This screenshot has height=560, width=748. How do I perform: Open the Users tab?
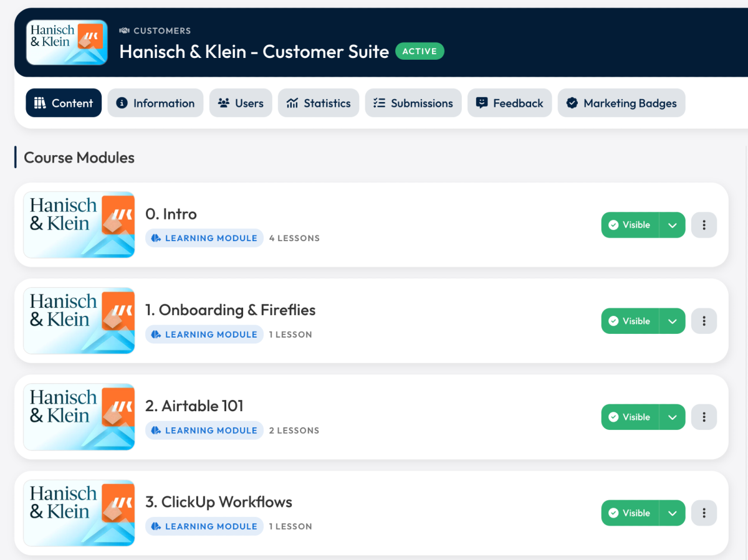coord(241,103)
